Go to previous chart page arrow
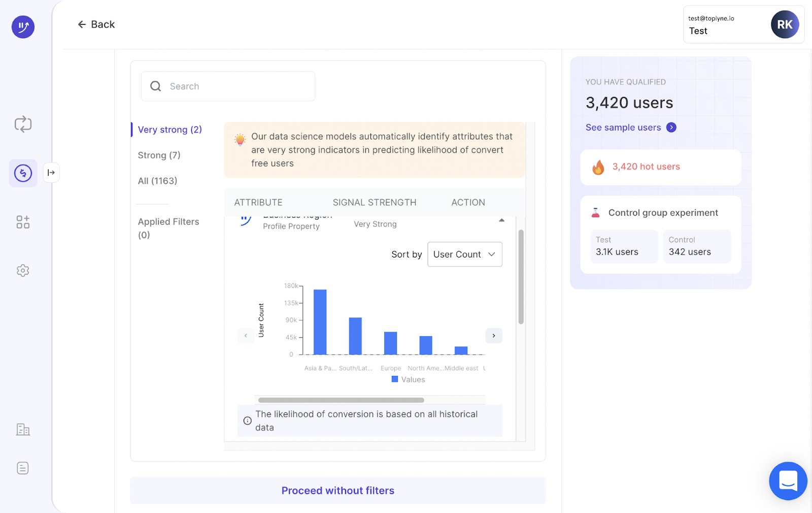This screenshot has width=812, height=513. [x=246, y=336]
